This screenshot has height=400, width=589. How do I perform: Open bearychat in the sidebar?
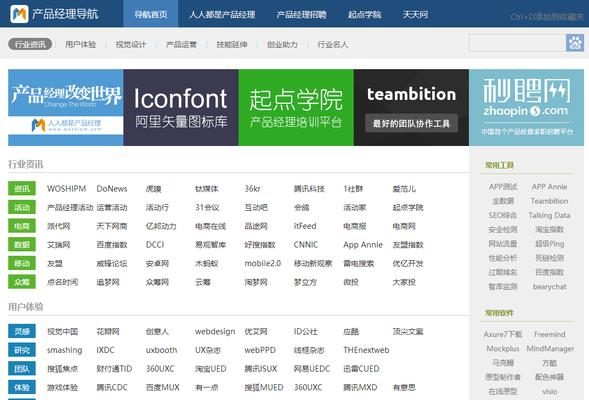[549, 287]
